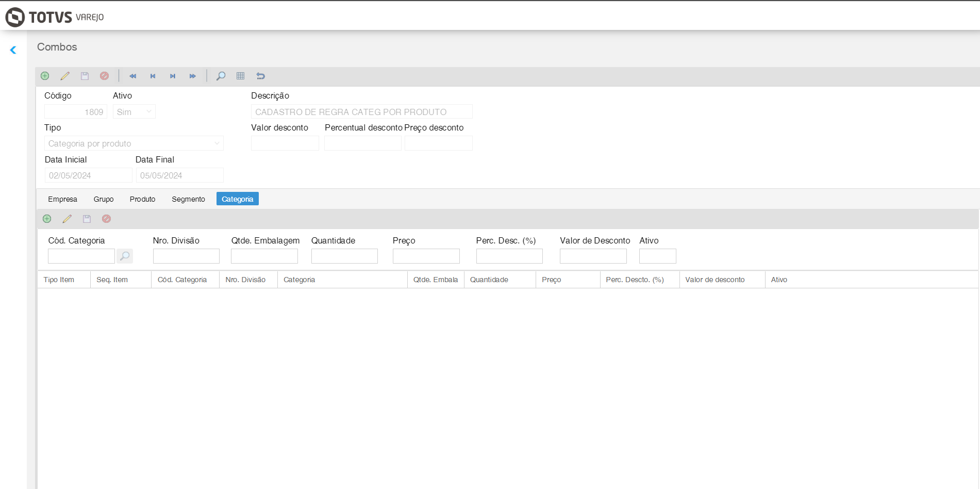Open the Ativo Sim dropdown

tap(134, 112)
